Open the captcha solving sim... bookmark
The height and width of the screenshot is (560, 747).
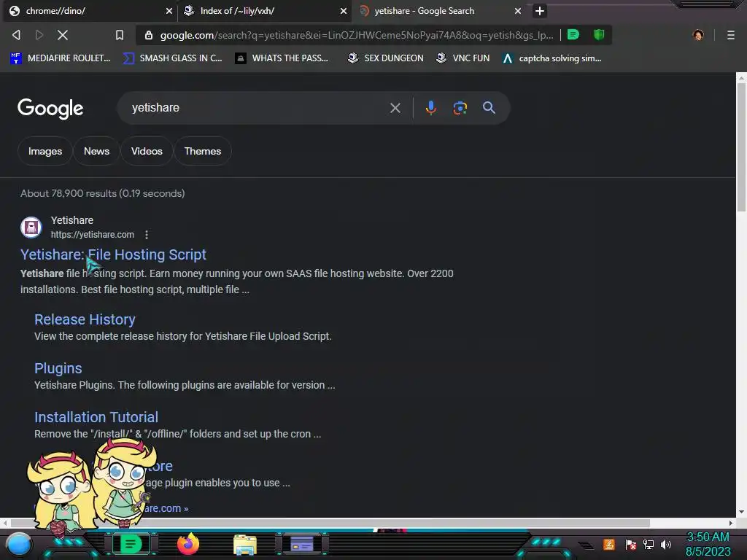pos(552,58)
